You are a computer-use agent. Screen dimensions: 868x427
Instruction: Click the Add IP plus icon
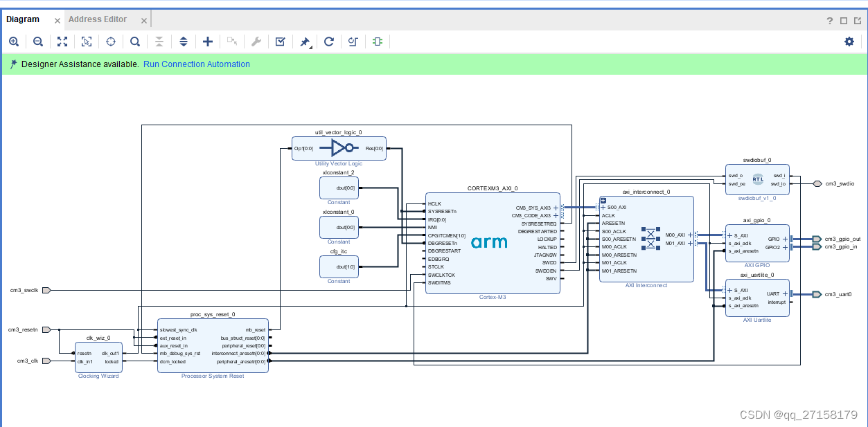(208, 42)
